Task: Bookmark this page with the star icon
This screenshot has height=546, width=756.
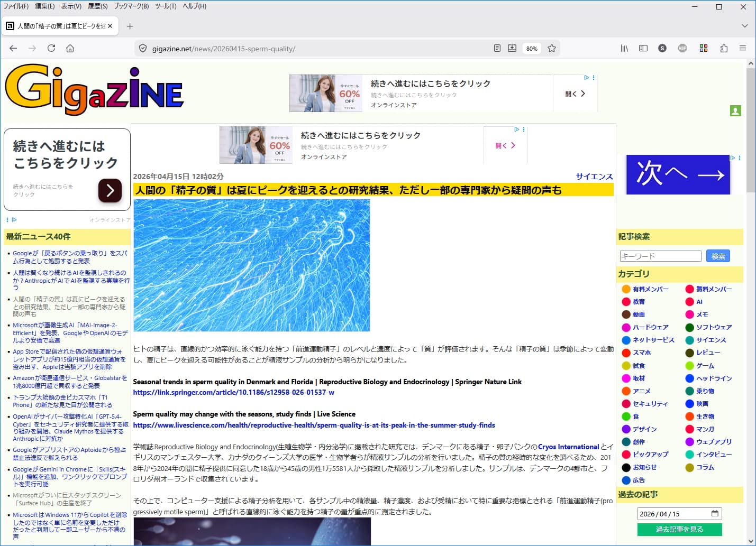Action: (552, 48)
